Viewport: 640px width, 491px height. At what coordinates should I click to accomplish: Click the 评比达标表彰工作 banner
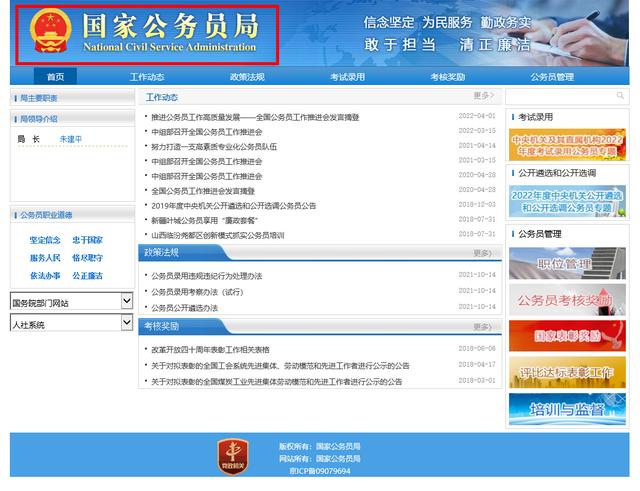point(567,372)
